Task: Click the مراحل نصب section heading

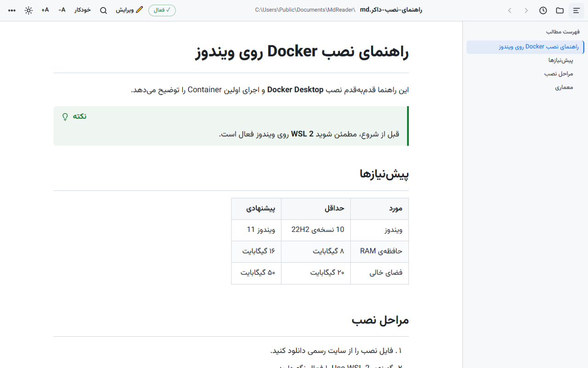Action: click(380, 320)
